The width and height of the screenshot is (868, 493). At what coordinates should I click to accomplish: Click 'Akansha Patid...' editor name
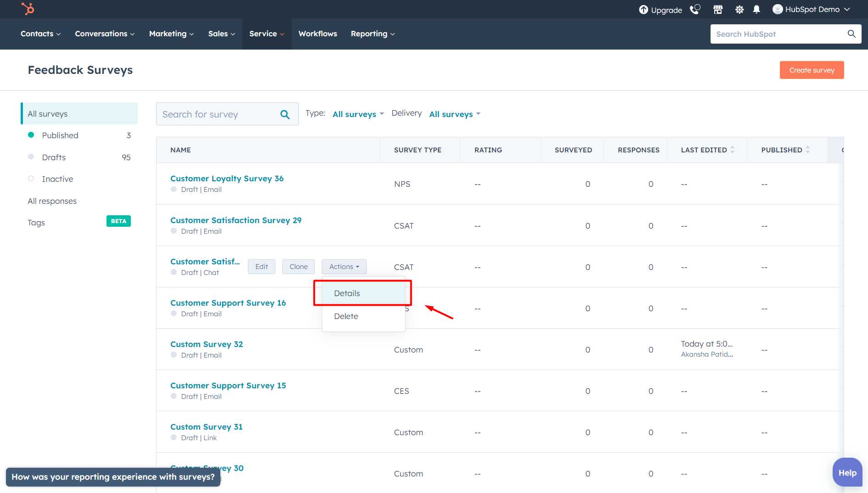click(x=707, y=354)
